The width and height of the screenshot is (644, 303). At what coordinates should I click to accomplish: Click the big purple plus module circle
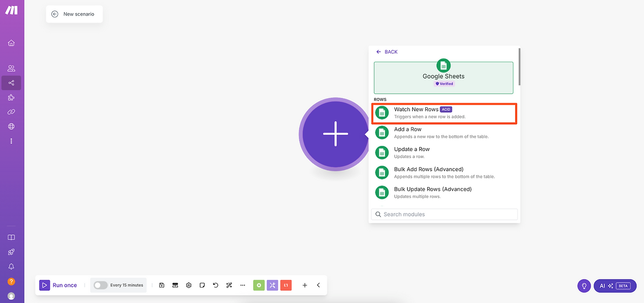[x=336, y=134]
